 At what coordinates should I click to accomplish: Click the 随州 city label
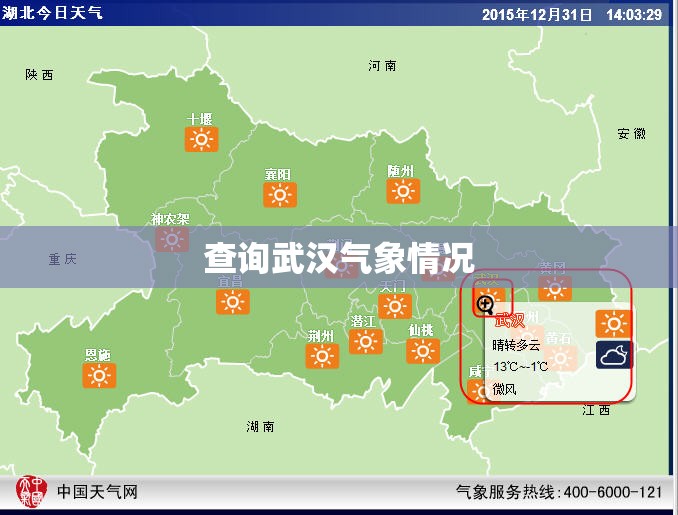(400, 171)
